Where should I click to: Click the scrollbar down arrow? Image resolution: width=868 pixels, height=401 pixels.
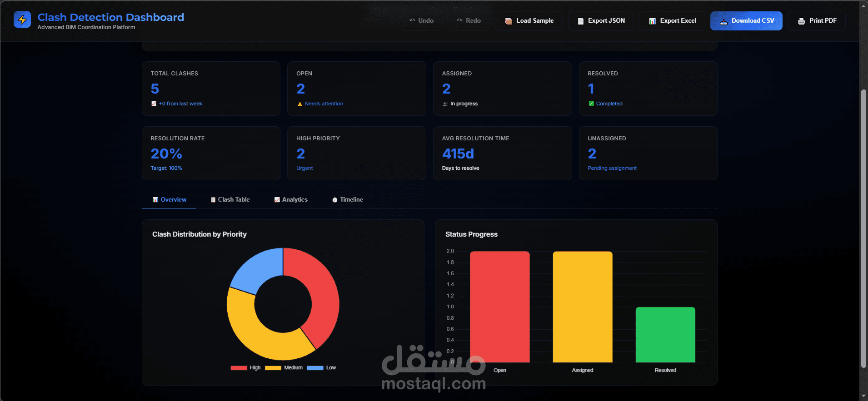(x=863, y=396)
